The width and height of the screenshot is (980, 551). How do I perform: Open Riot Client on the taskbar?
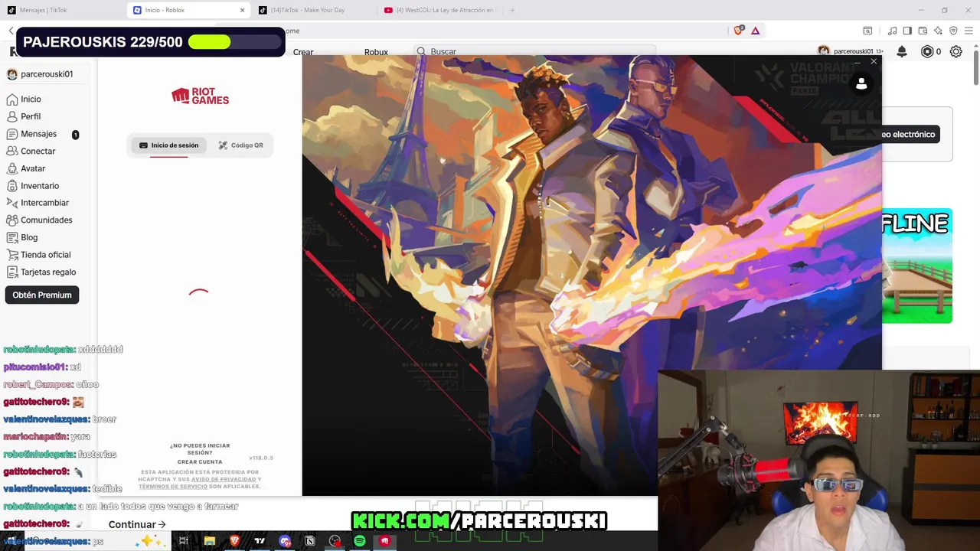pyautogui.click(x=384, y=541)
